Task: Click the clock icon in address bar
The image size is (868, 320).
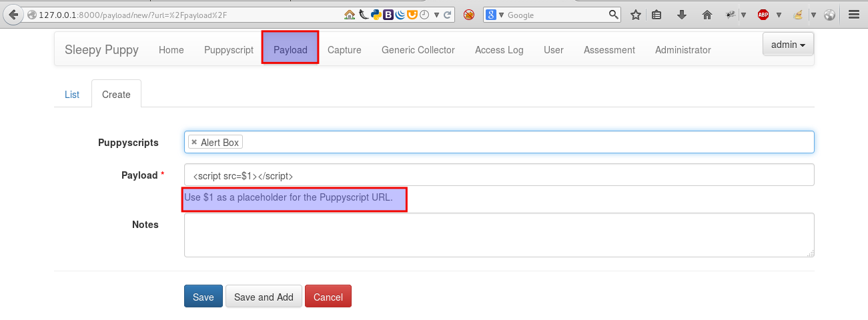Action: [x=424, y=14]
